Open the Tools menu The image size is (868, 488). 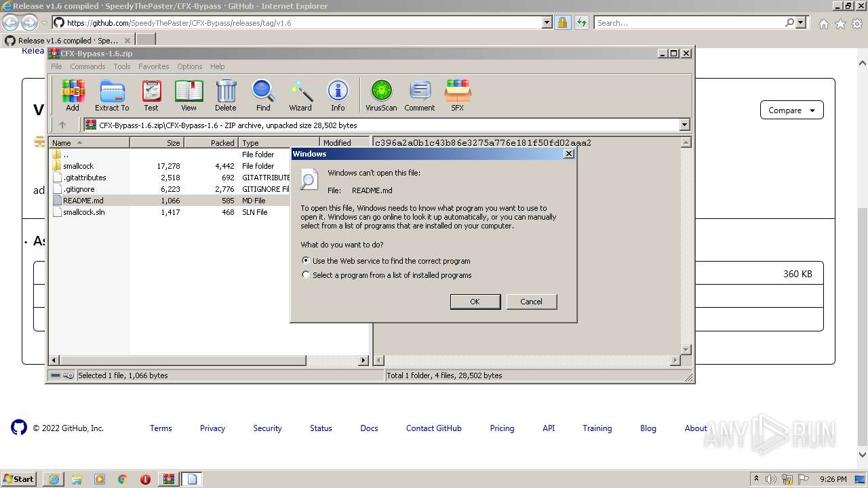[122, 66]
